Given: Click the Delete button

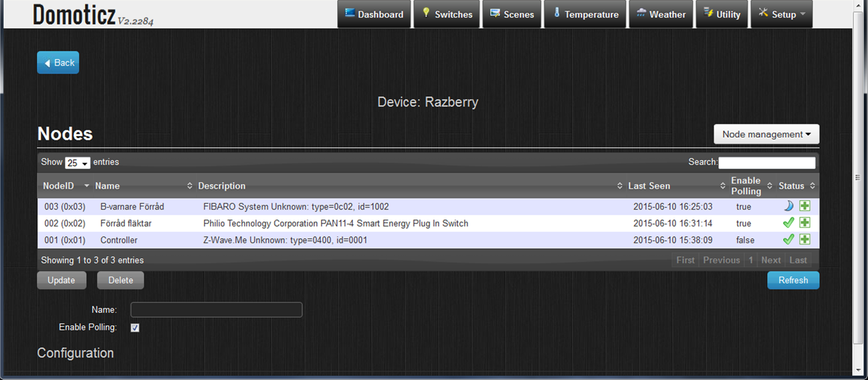Looking at the screenshot, I should tap(120, 280).
